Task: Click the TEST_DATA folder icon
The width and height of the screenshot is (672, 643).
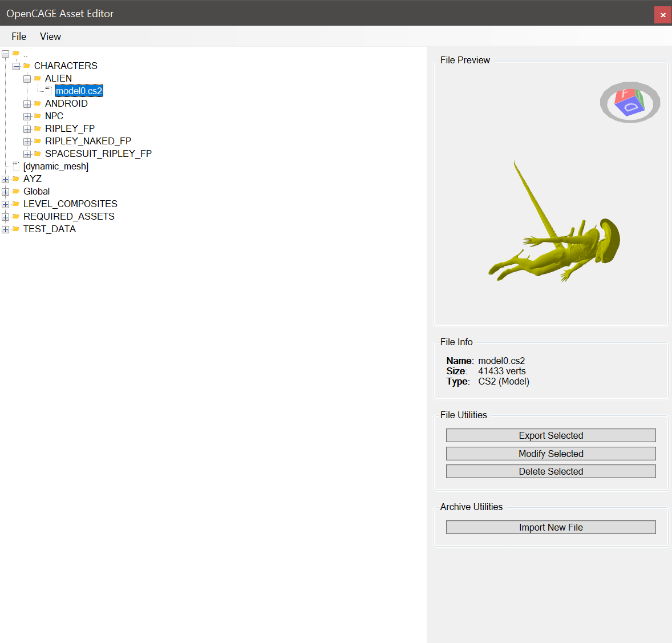Action: 16,228
